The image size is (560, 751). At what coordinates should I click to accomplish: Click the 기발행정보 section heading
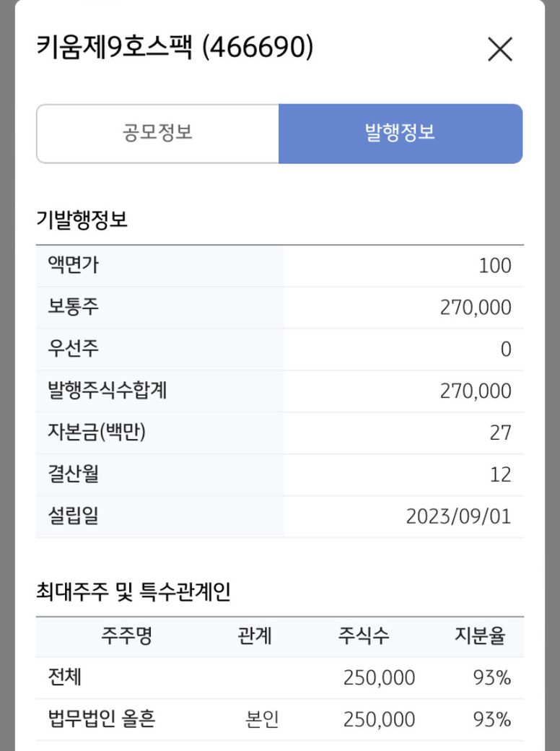pos(82,220)
